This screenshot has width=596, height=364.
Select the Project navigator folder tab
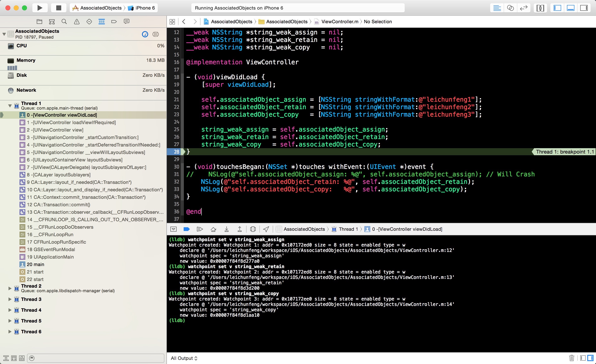39,22
